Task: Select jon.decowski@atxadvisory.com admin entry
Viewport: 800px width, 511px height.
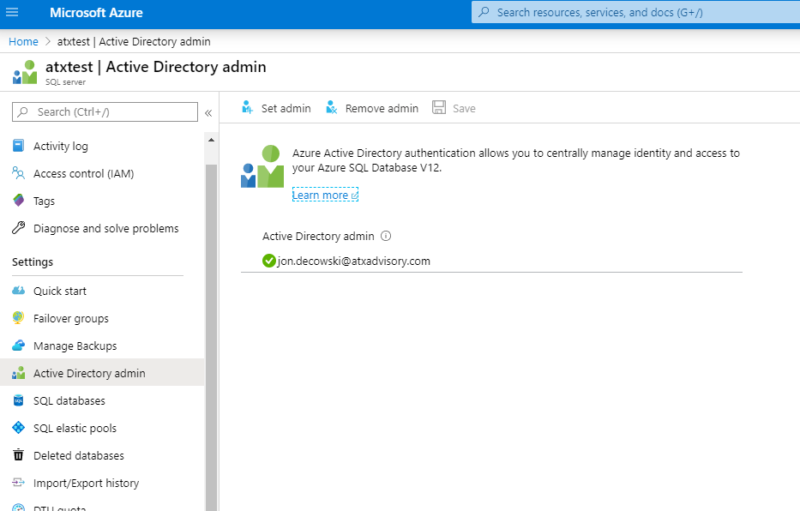Action: 354,261
